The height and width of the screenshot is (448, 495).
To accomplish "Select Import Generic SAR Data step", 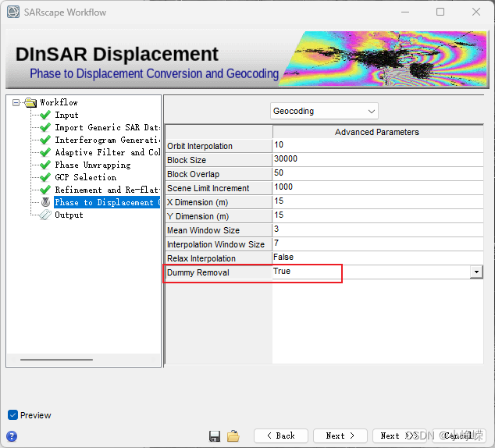I will pyautogui.click(x=107, y=127).
